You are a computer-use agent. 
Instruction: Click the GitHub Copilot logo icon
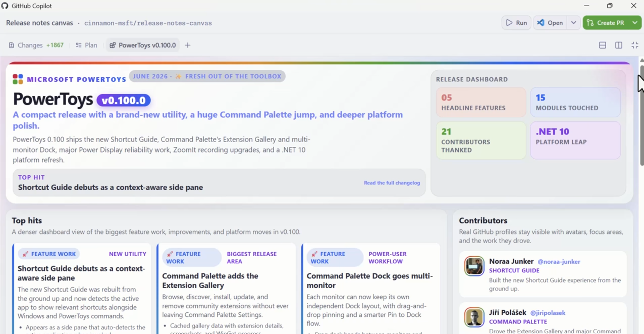point(5,6)
